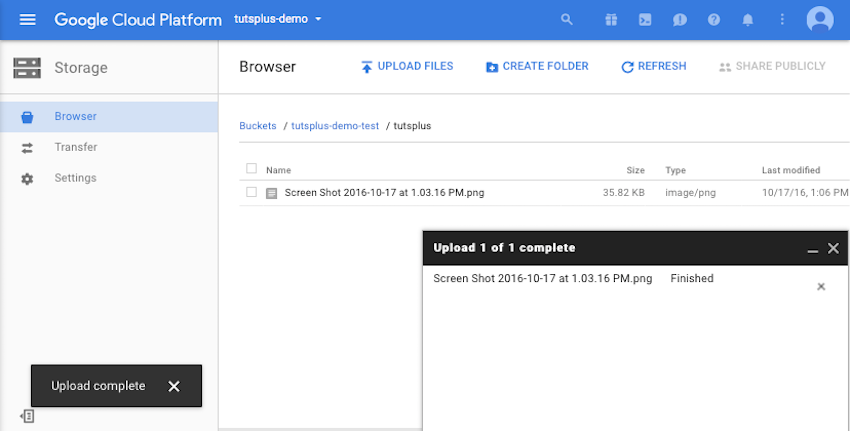Open the user account avatar
This screenshot has height=431, width=850.
click(x=820, y=20)
